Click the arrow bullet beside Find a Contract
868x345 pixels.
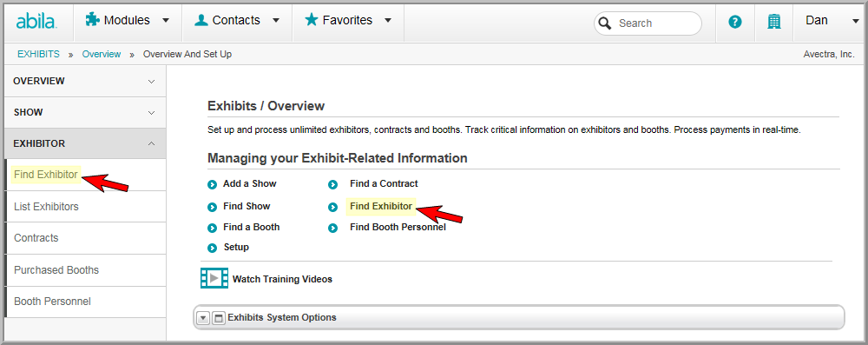(x=332, y=185)
